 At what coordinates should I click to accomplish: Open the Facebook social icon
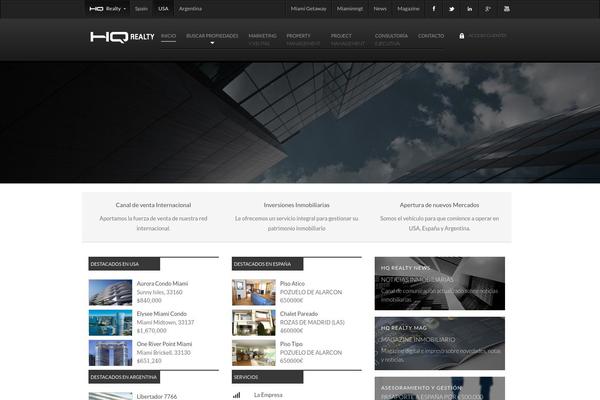pos(434,8)
